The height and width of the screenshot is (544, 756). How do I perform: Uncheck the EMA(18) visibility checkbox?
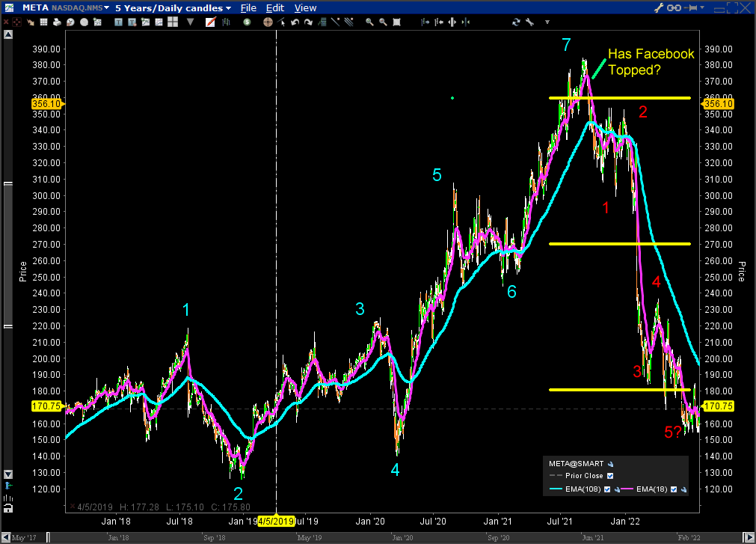[x=674, y=489]
